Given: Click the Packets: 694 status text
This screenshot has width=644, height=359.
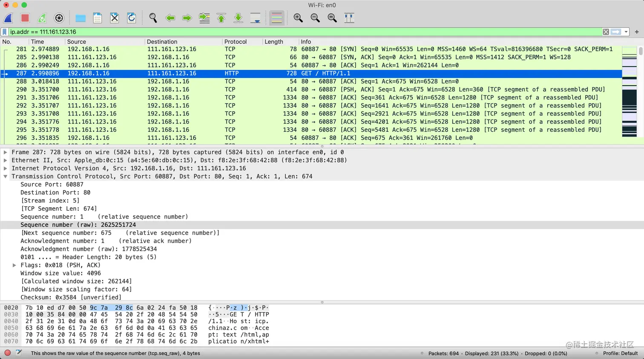Looking at the screenshot, I should pyautogui.click(x=443, y=353).
